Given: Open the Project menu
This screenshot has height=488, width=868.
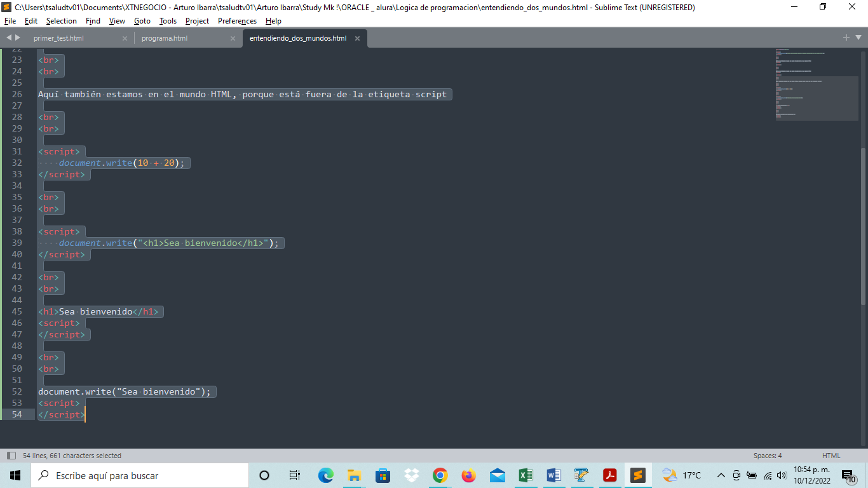Looking at the screenshot, I should point(197,21).
